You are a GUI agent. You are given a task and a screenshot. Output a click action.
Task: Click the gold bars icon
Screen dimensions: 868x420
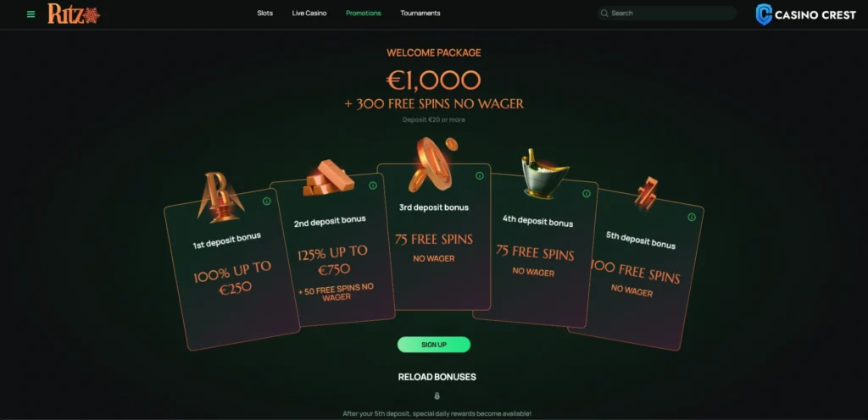[328, 178]
